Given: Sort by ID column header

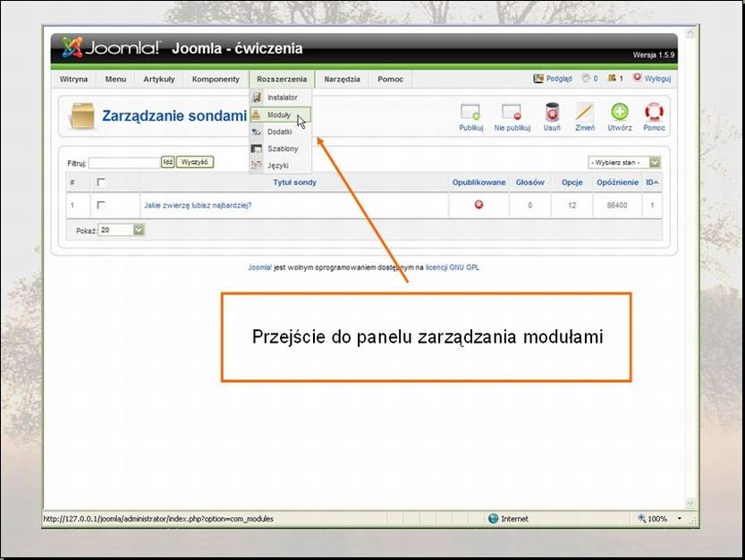Looking at the screenshot, I should tap(652, 182).
